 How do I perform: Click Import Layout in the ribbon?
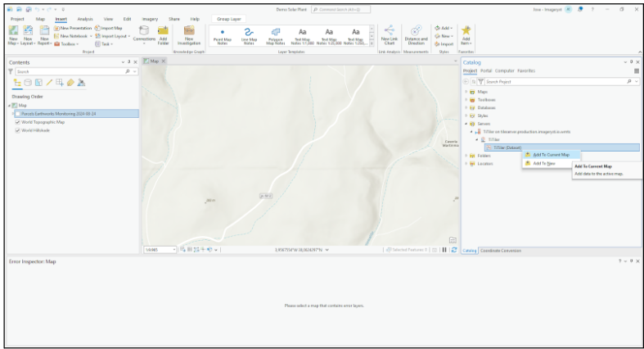coord(111,36)
